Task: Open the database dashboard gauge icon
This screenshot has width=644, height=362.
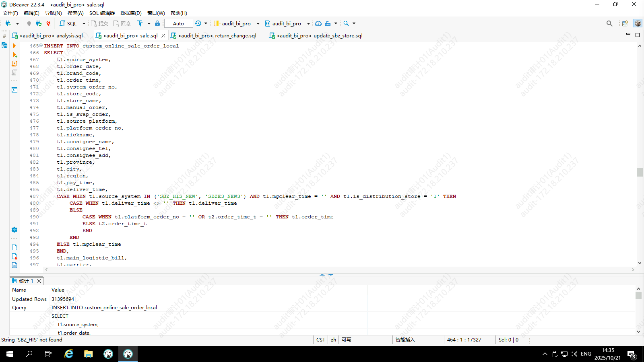Action: pyautogui.click(x=318, y=24)
